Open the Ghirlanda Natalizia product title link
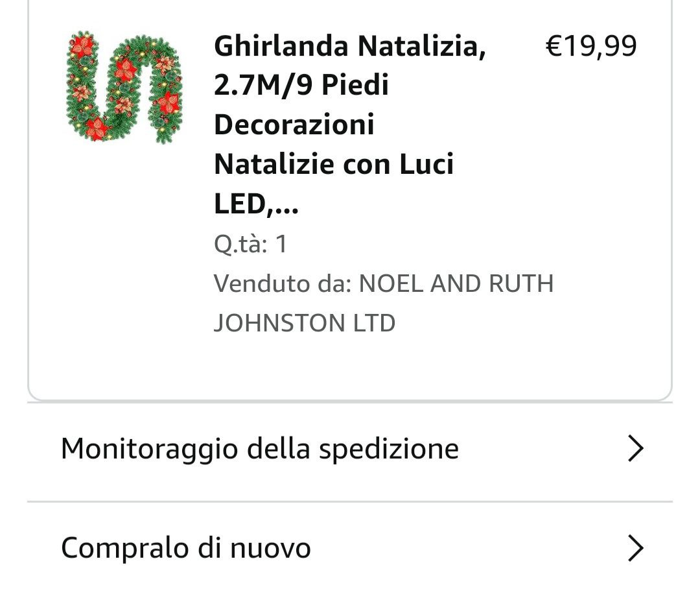This screenshot has width=700, height=600. pos(350,47)
